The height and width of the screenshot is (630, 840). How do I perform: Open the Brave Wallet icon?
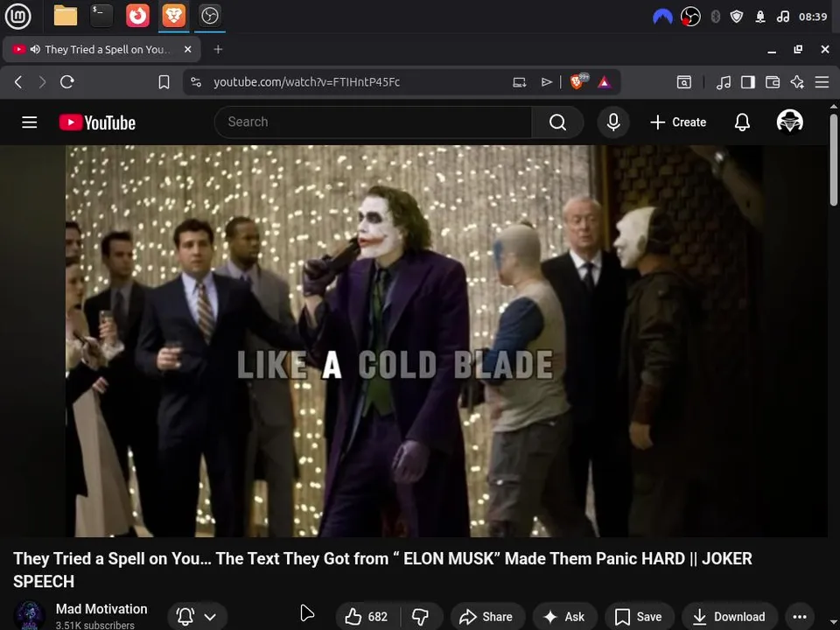[773, 82]
